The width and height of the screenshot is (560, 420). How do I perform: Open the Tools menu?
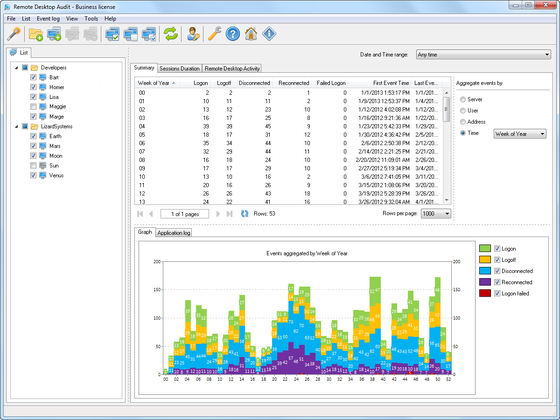pyautogui.click(x=91, y=19)
